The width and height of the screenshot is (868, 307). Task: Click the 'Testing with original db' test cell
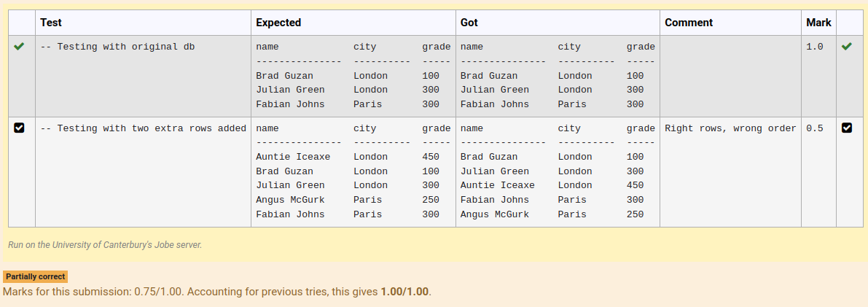tap(117, 47)
